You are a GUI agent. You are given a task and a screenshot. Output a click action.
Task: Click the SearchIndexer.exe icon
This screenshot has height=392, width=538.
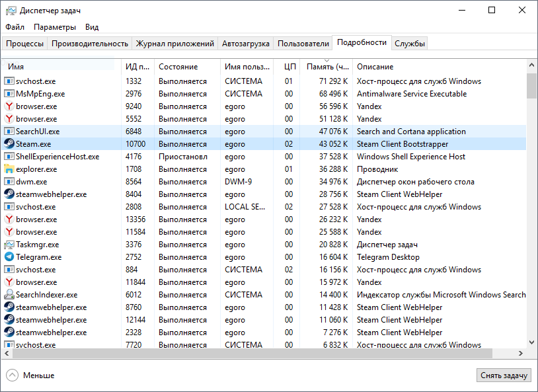tap(9, 295)
